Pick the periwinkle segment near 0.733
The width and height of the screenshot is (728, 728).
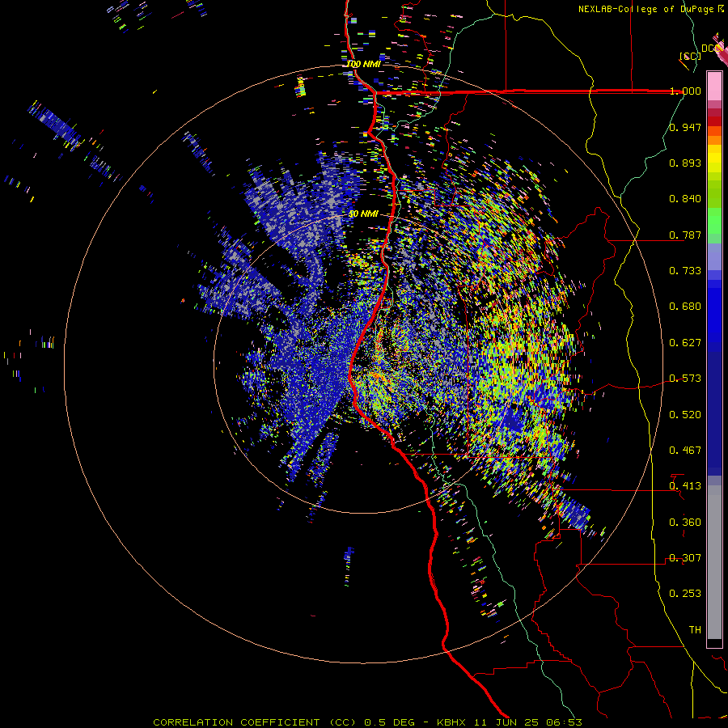coord(714,256)
